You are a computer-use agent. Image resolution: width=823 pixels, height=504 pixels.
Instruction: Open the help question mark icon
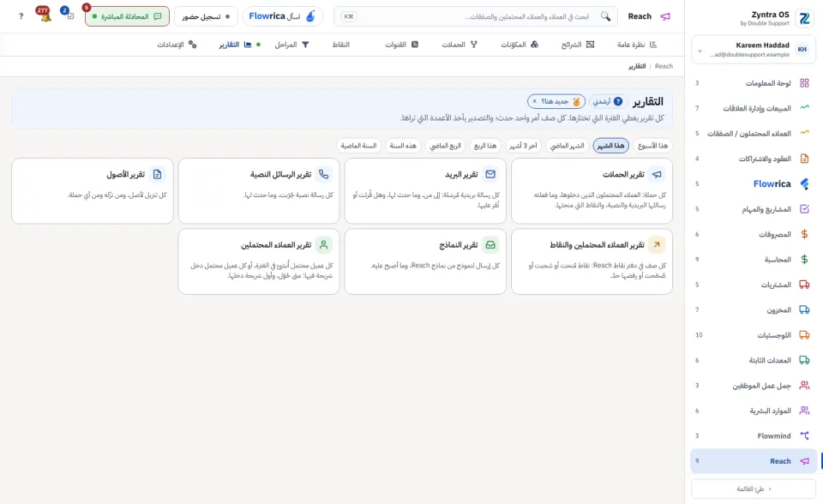pos(21,16)
